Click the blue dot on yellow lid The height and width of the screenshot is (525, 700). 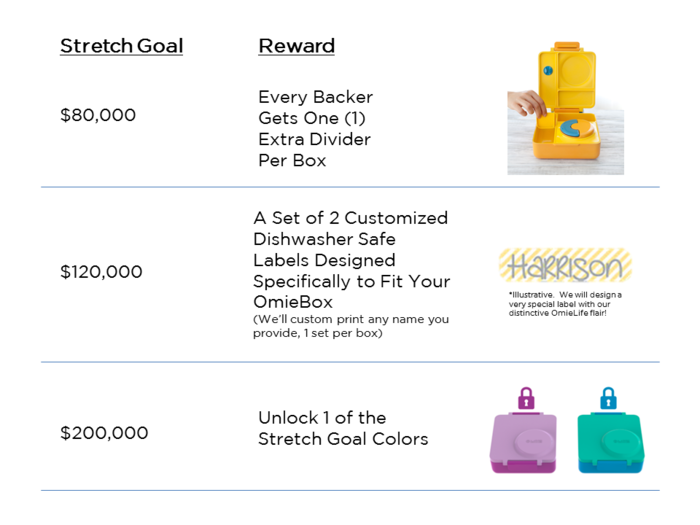pyautogui.click(x=548, y=70)
